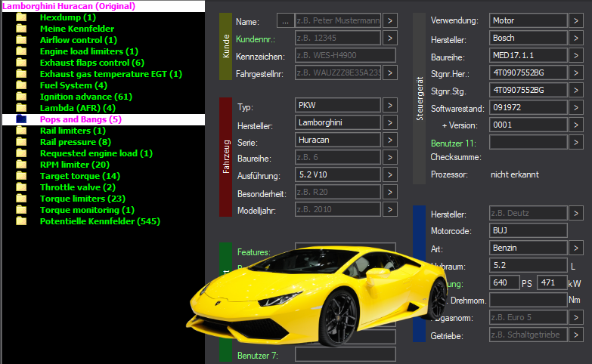Click the ellipsis button next to Name
This screenshot has width=592, height=364.
(286, 20)
